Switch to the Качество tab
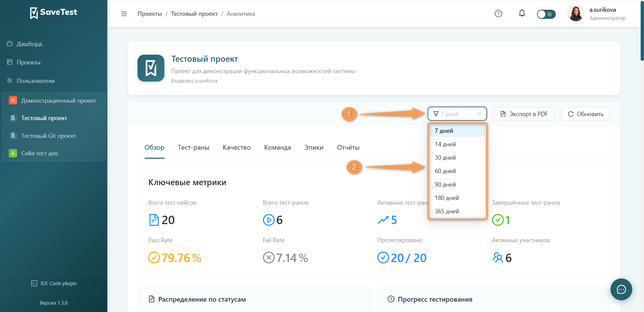The image size is (644, 312). (x=237, y=147)
